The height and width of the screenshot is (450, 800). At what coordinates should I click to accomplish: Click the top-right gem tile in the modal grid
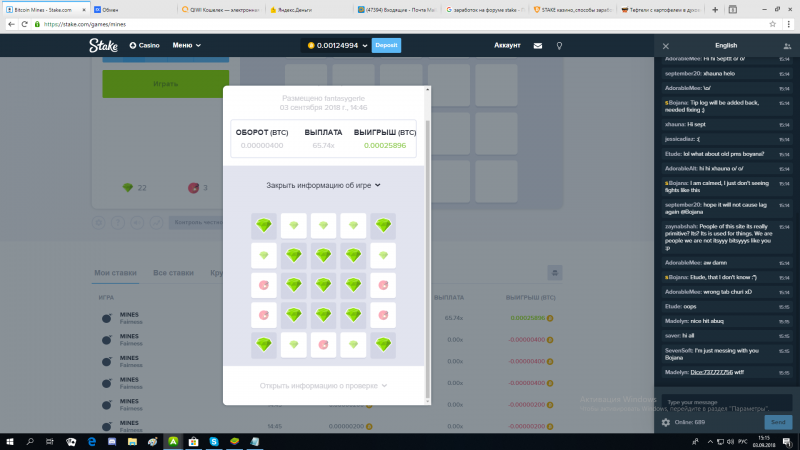click(x=383, y=226)
